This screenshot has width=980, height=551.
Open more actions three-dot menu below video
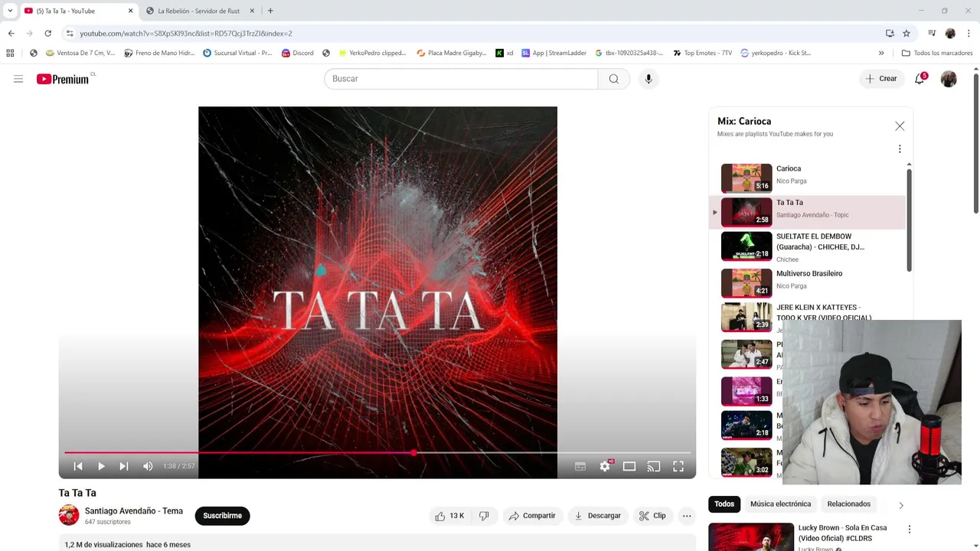[x=687, y=516]
